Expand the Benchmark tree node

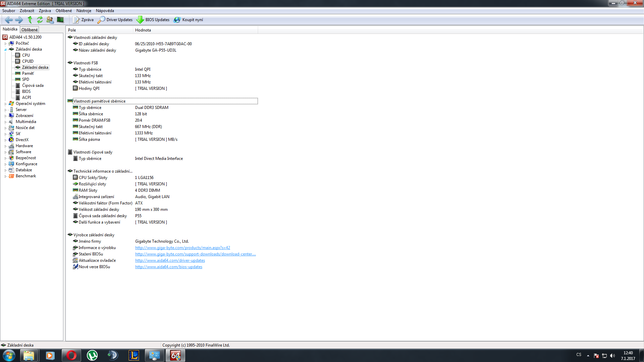pos(5,176)
